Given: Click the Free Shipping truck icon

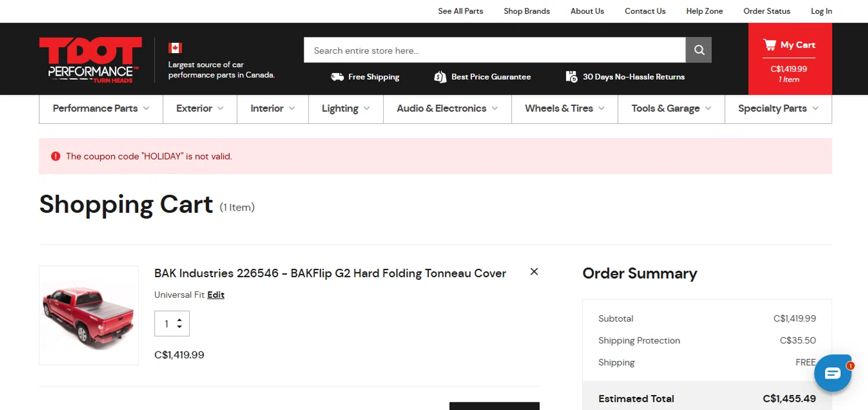Looking at the screenshot, I should point(337,77).
